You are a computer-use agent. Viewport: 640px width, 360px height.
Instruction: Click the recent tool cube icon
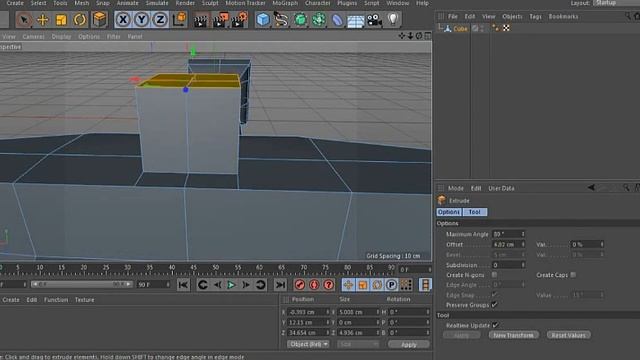(100, 19)
